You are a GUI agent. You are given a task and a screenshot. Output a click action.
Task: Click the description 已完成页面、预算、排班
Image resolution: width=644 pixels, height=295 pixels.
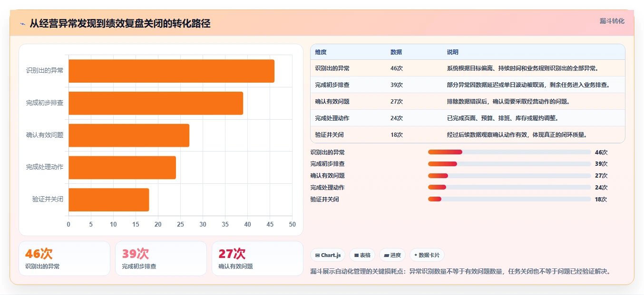pos(503,118)
